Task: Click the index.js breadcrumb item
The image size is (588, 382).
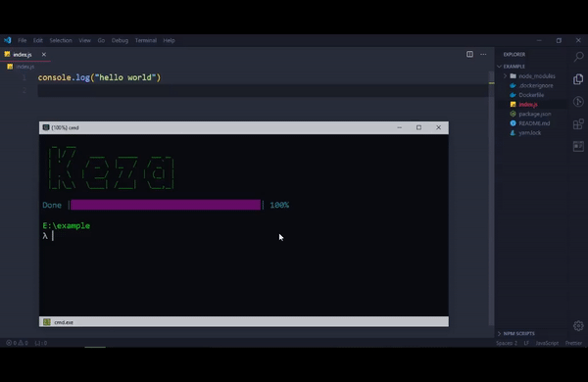Action: click(x=22, y=67)
